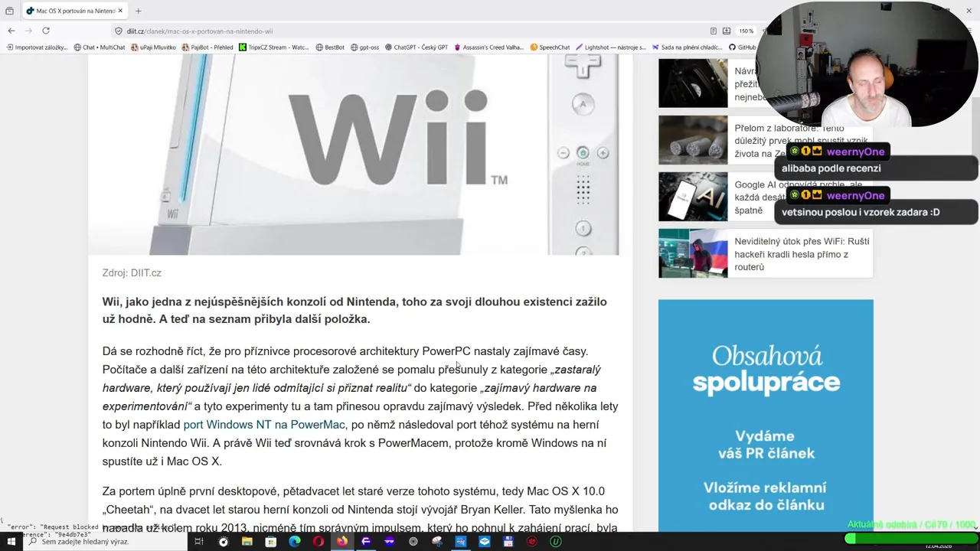The image size is (980, 551).
Task: Launch Microsoft Edge from taskbar
Action: coord(294,542)
